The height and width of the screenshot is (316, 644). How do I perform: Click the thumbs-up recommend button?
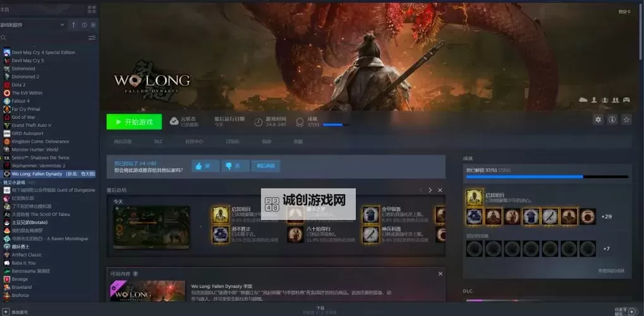pos(205,166)
